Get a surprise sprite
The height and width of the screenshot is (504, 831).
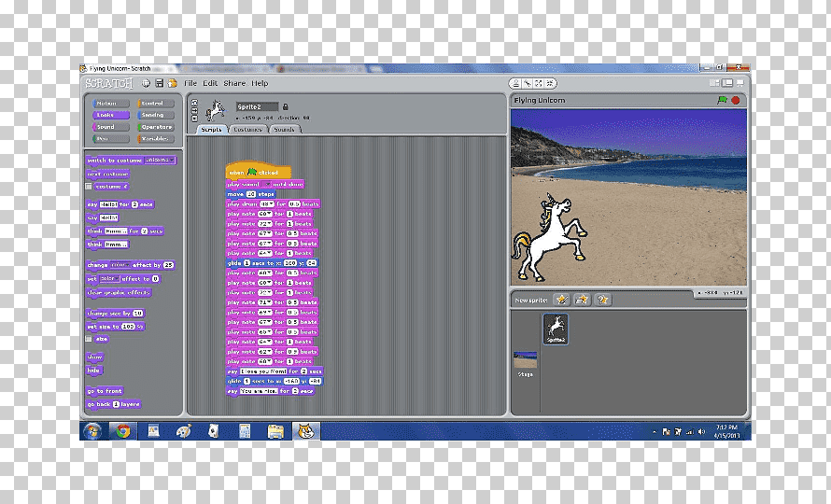[x=602, y=300]
